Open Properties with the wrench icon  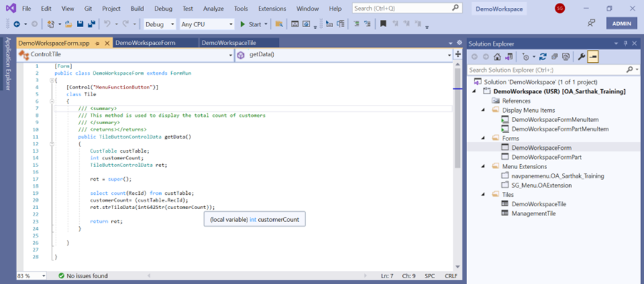tap(581, 56)
